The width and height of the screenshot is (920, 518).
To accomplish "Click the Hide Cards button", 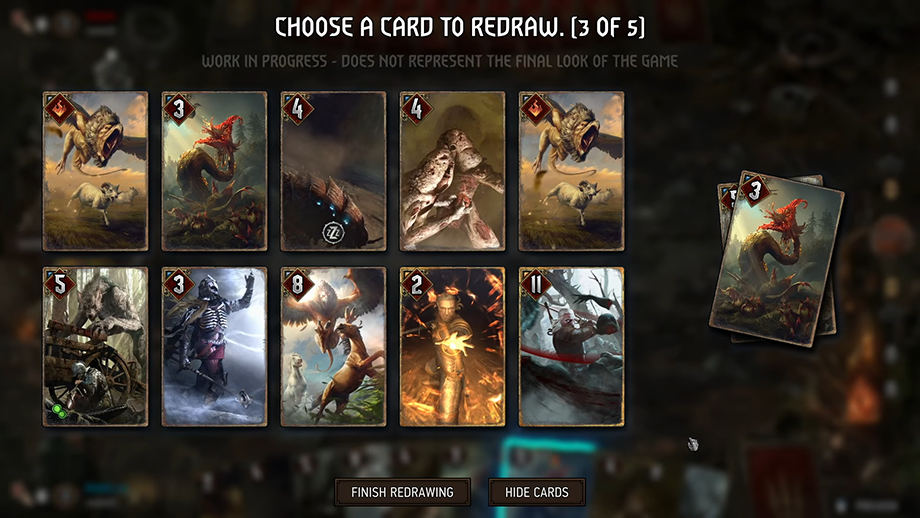I will pos(537,492).
